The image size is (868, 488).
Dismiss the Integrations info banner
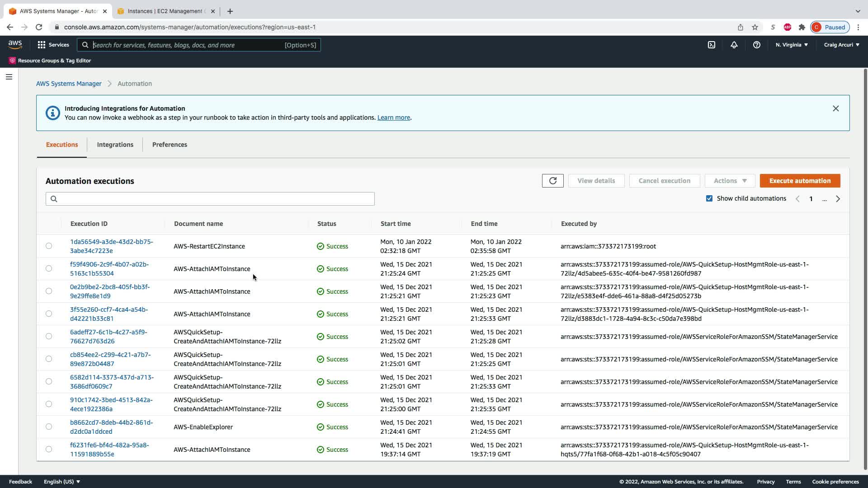(835, 108)
